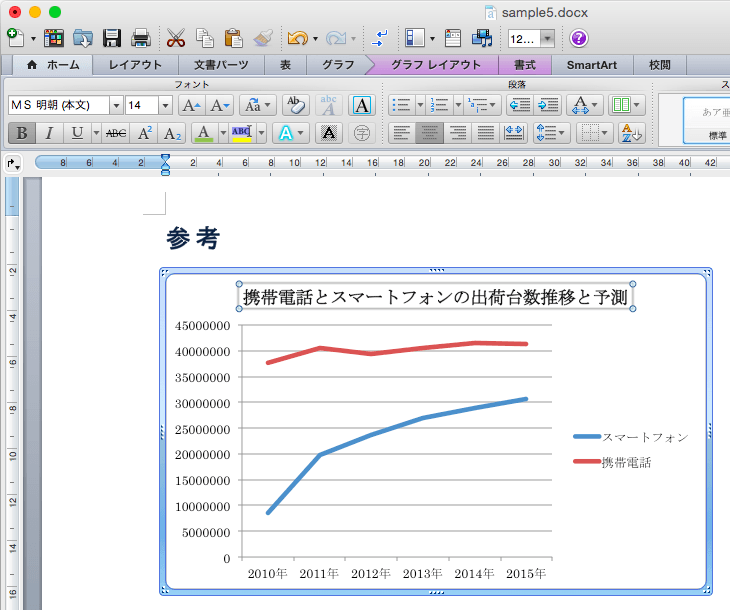Viewport: 730px width, 610px height.
Task: Print the document using printer icon
Action: click(x=141, y=38)
